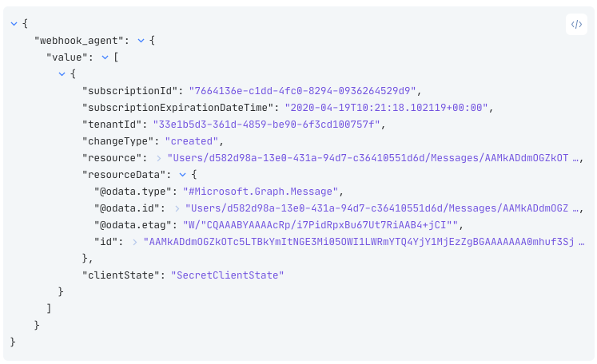Collapse the webhook_agent object
This screenshot has width=597, height=364.
coord(141,41)
